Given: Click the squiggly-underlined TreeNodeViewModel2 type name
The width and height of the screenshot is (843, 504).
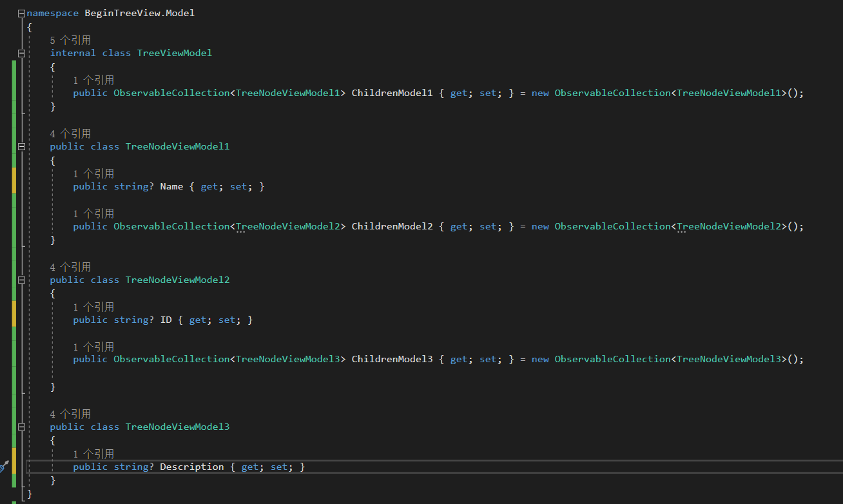Looking at the screenshot, I should [288, 226].
